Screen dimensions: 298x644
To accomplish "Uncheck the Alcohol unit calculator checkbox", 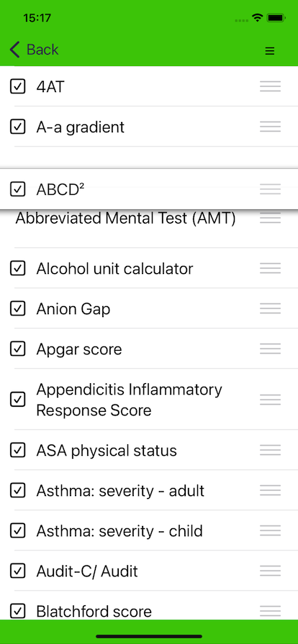I will point(18,269).
